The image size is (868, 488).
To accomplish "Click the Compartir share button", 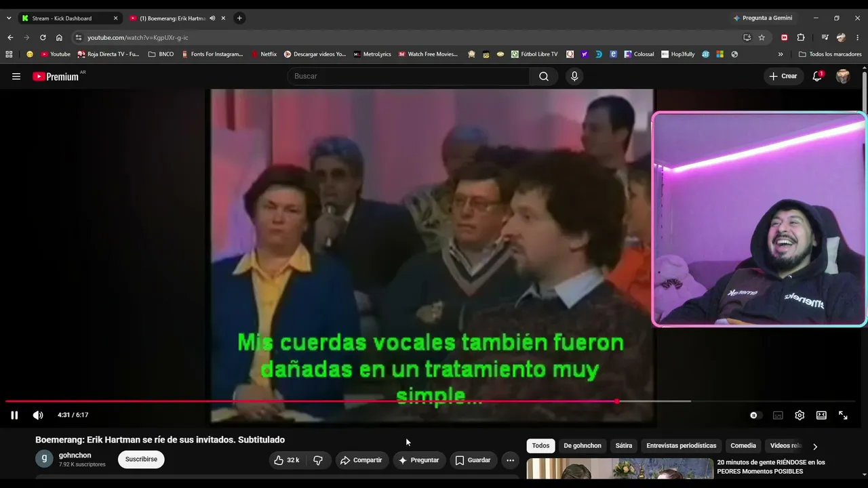I will coord(361,460).
